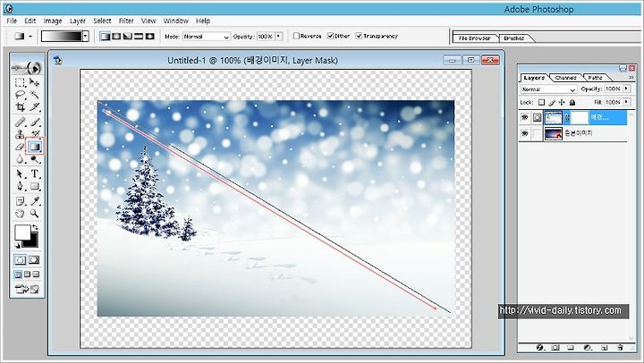The width and height of the screenshot is (644, 363).
Task: Click Adobe Online feather icon in toolbox
Action: (27, 67)
